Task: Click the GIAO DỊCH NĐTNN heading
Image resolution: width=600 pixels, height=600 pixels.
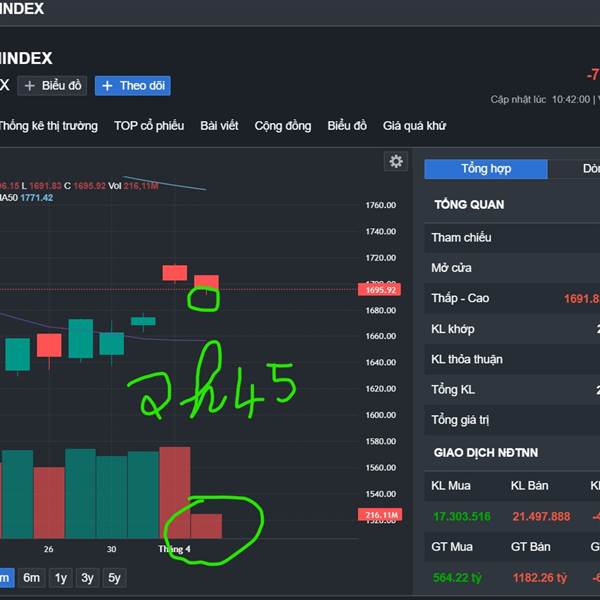Action: 486,453
